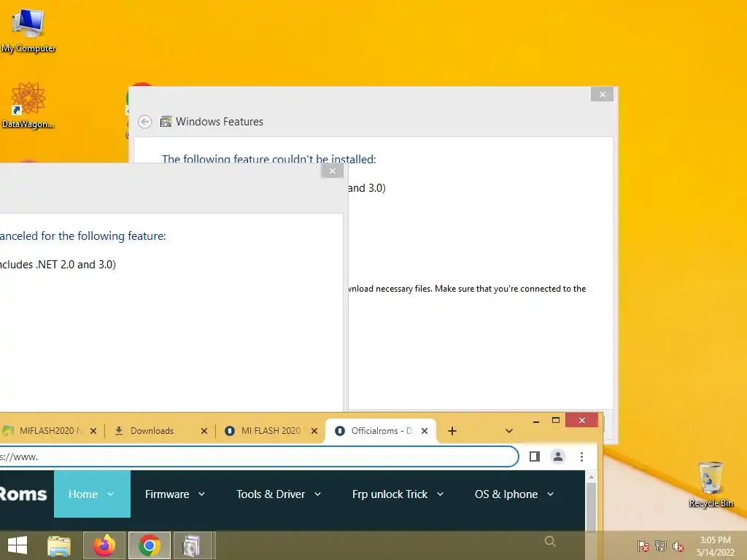Select the Officialroms tab

click(x=380, y=430)
